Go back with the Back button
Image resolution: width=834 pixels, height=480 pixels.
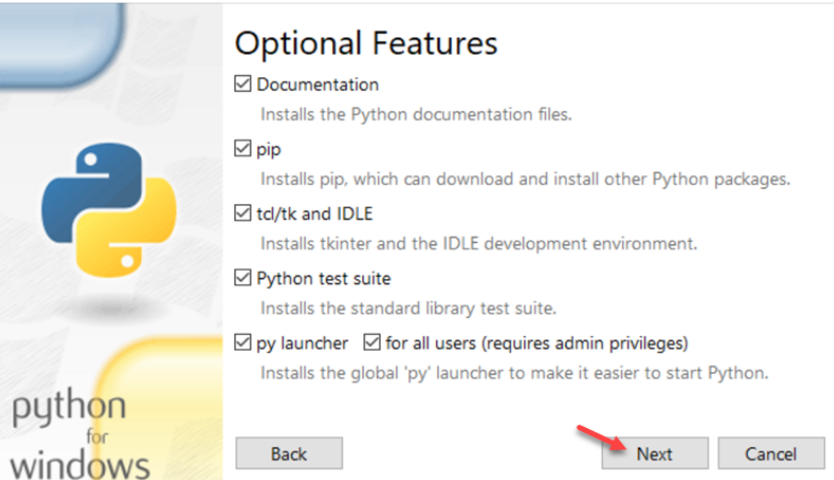pyautogui.click(x=289, y=453)
